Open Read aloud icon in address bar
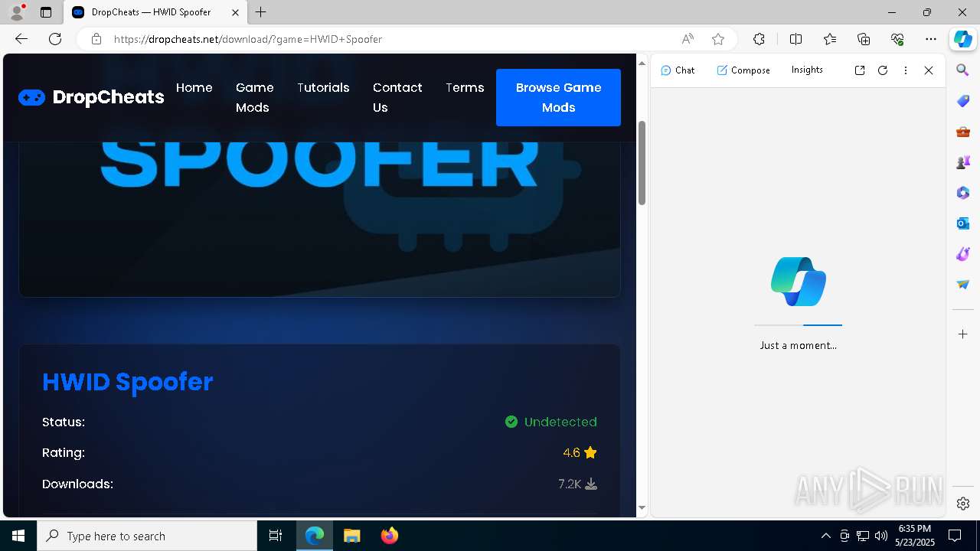 (688, 39)
